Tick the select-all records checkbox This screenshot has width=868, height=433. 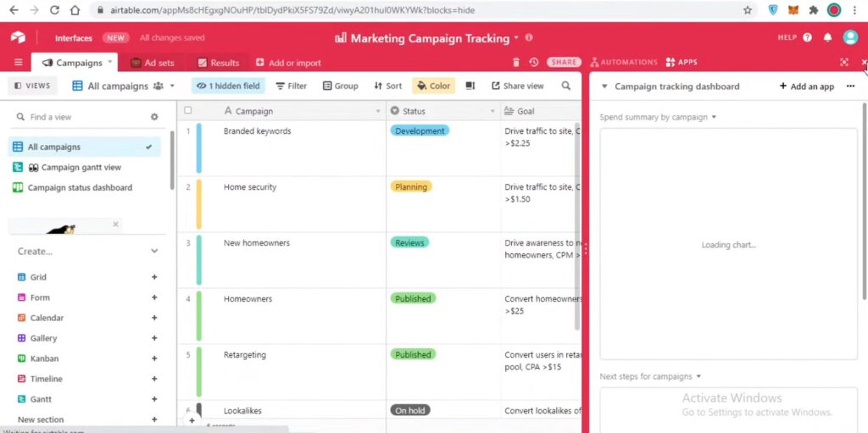click(188, 111)
